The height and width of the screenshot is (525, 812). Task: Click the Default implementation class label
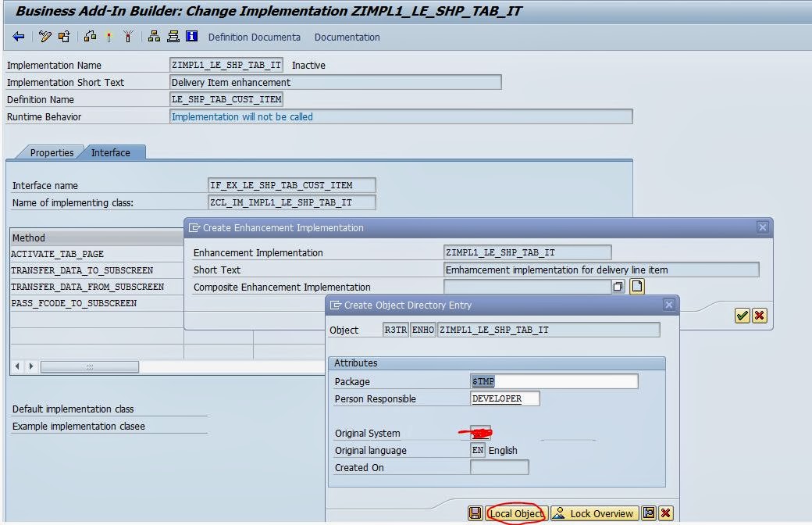point(73,409)
